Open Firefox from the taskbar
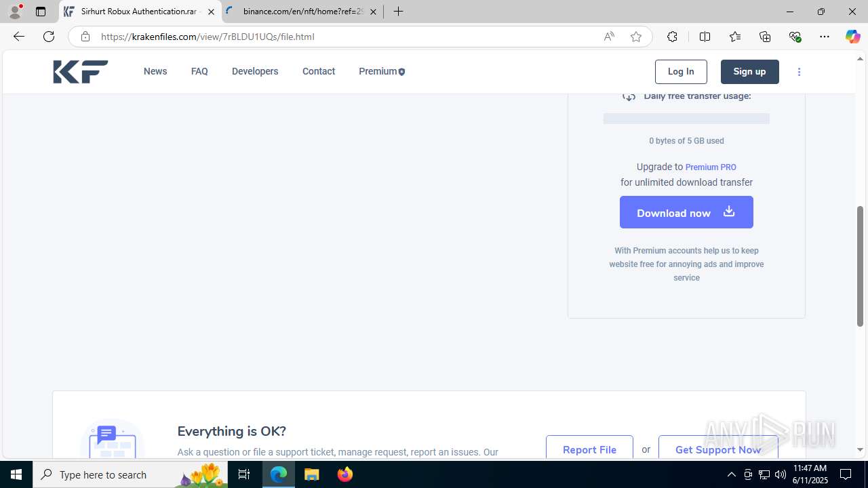This screenshot has width=868, height=488. [345, 474]
